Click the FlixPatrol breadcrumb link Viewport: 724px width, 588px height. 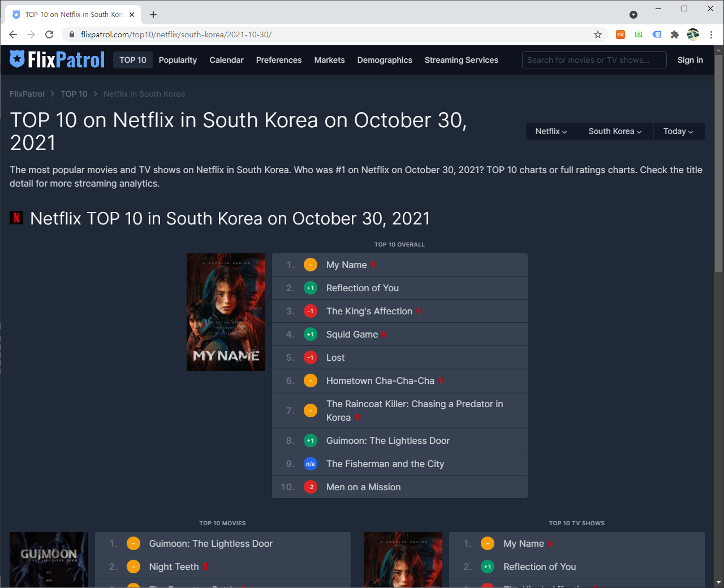click(x=27, y=94)
